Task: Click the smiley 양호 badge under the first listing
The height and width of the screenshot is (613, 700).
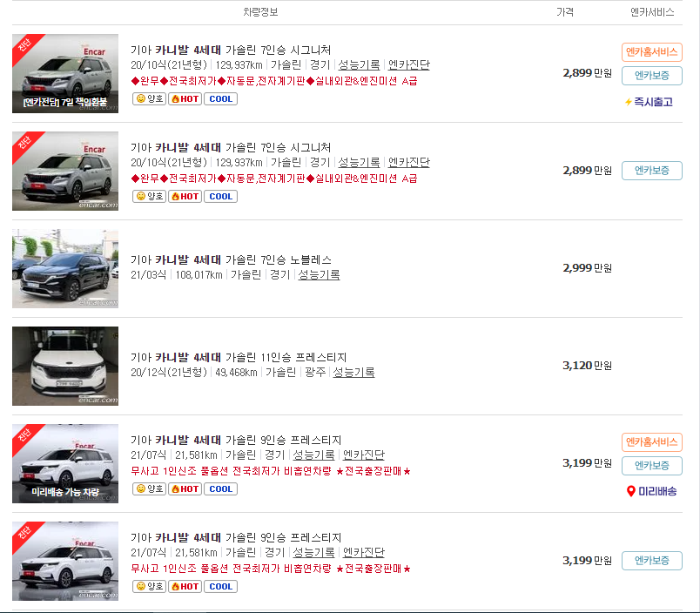Action: [149, 98]
